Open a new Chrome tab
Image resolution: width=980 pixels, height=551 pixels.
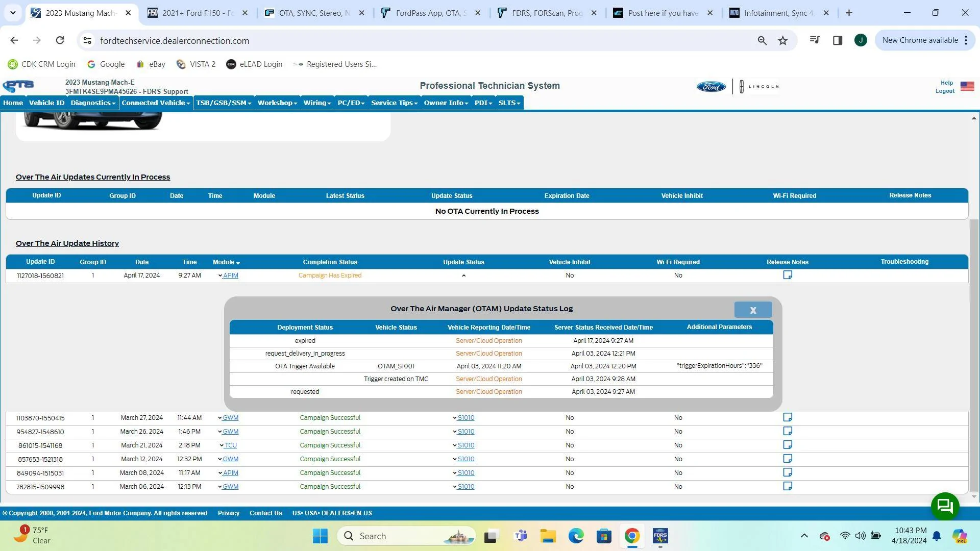[x=849, y=13]
